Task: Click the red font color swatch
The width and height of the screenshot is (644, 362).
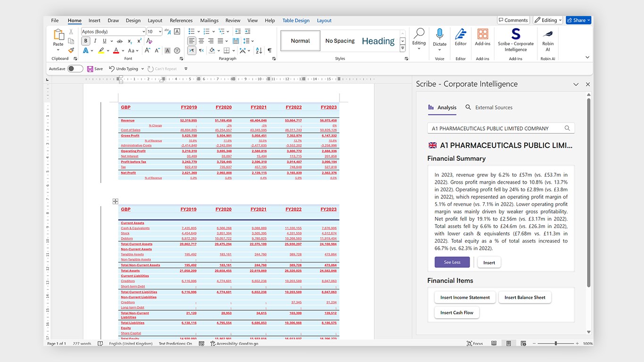Action: coord(116,50)
